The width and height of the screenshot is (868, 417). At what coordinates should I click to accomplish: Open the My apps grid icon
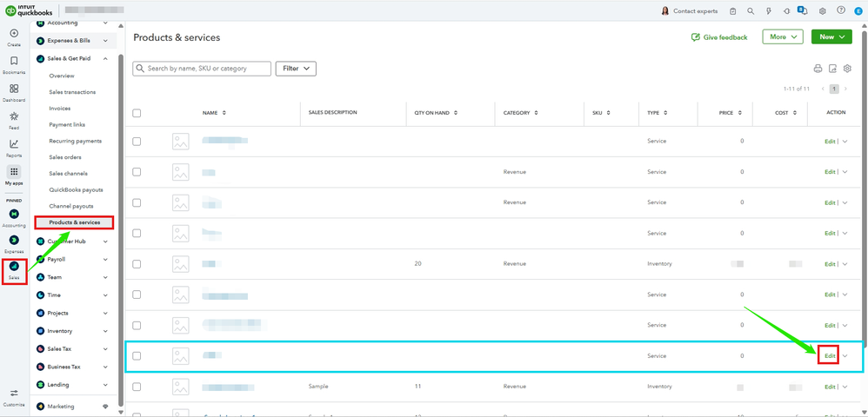[x=14, y=171]
